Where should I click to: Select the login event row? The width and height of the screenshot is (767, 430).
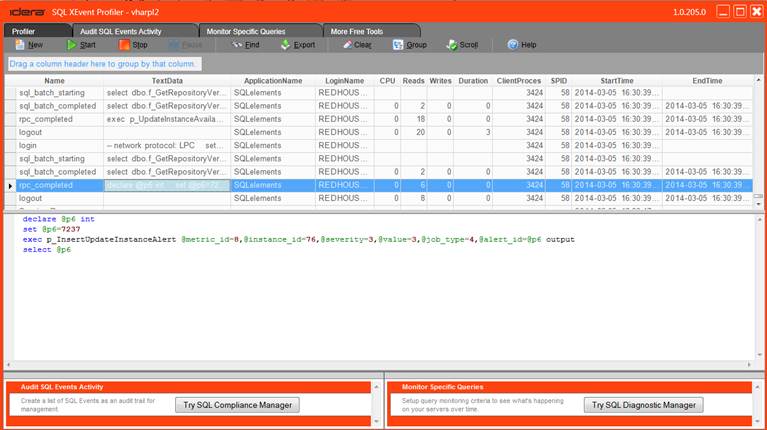pos(379,146)
